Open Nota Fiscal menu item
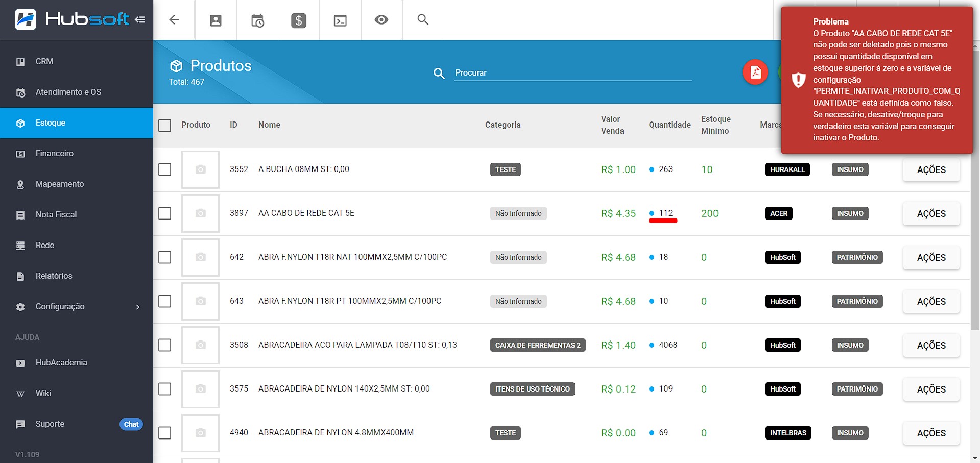Viewport: 980px width, 463px height. click(77, 214)
